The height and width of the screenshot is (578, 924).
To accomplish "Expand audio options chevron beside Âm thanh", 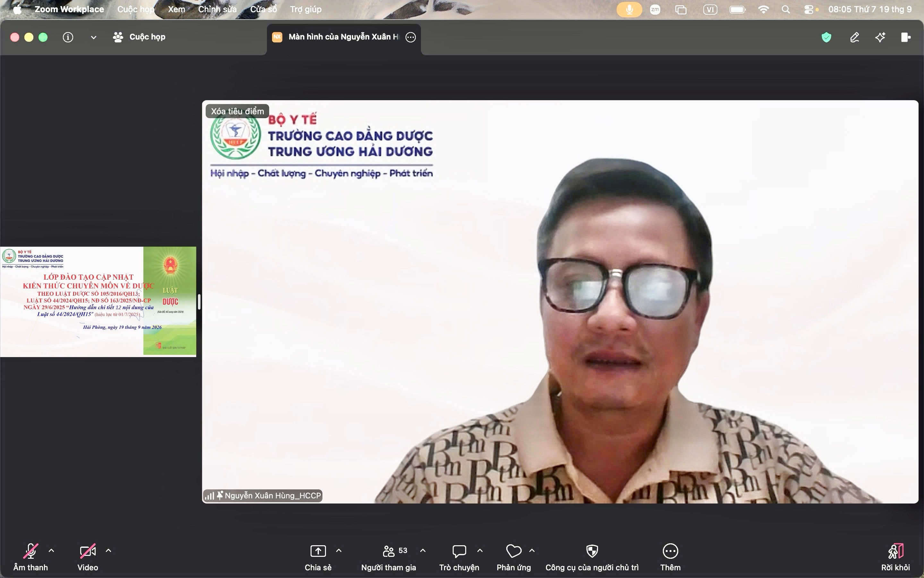I will click(x=52, y=550).
